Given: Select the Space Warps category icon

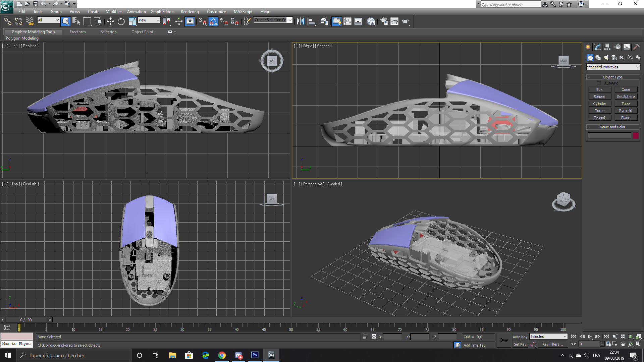Looking at the screenshot, I should pos(630,58).
